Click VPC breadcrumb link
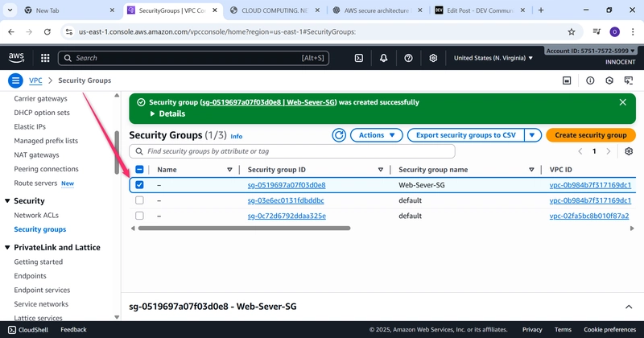Image resolution: width=644 pixels, height=338 pixels. [35, 80]
